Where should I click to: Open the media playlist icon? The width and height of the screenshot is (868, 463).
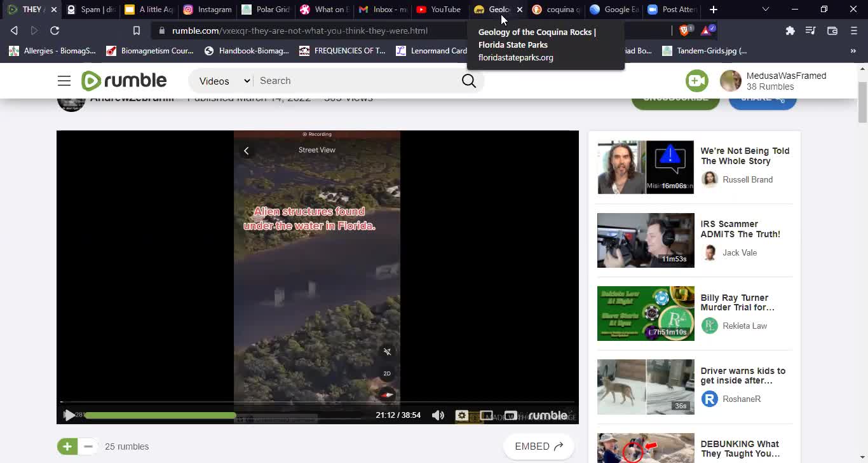tap(810, 31)
